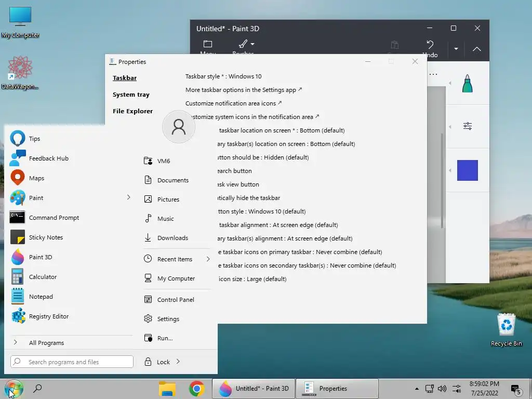Open Customize notification area icons link
Viewport: 532px width, 399px height.
[x=233, y=103]
